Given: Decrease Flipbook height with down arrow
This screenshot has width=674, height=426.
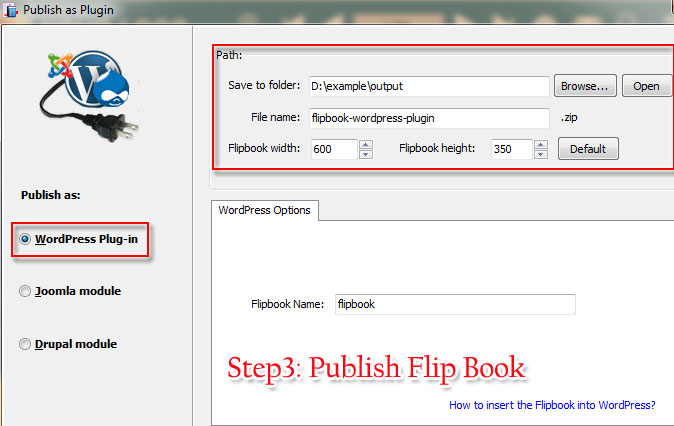Looking at the screenshot, I should [541, 154].
